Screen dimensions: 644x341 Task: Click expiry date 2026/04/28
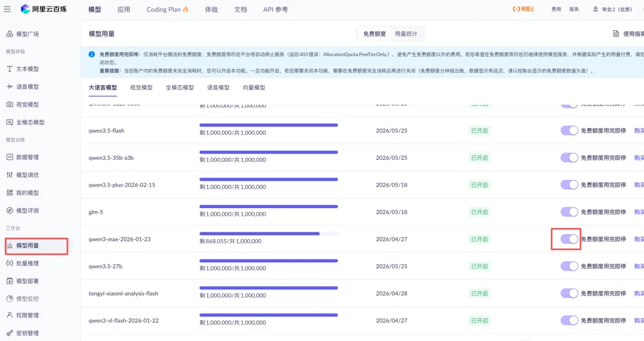[391, 293]
